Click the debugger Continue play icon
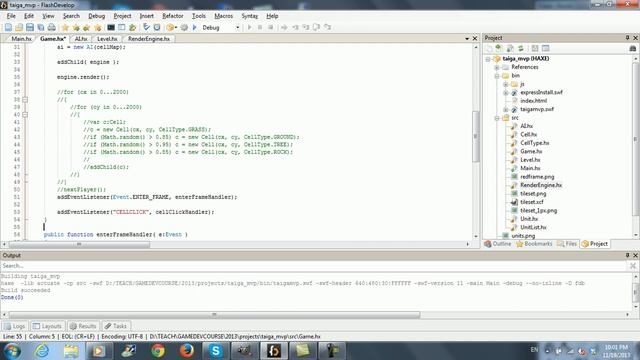 [249, 27]
